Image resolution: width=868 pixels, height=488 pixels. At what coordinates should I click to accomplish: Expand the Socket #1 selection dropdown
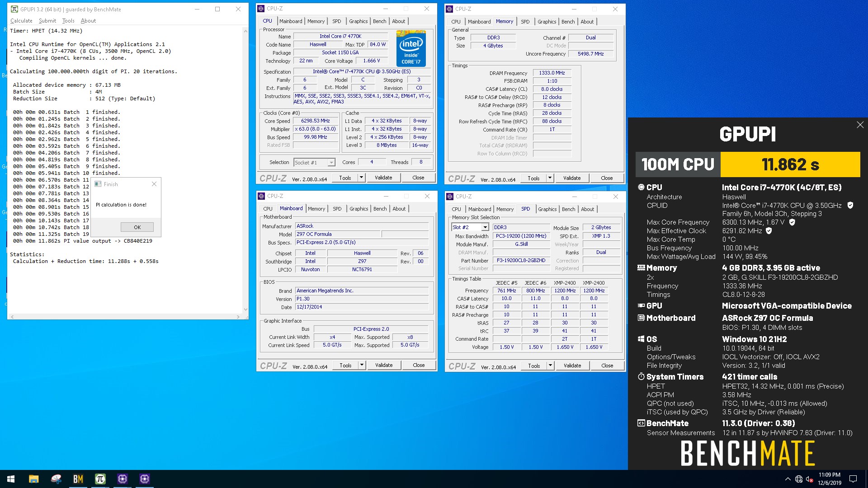click(331, 163)
